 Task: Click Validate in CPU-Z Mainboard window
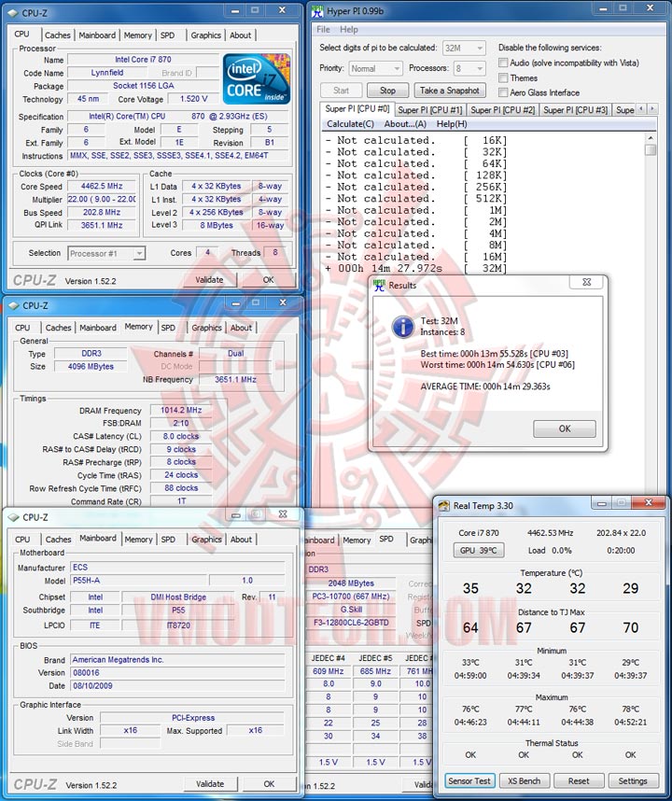(210, 783)
